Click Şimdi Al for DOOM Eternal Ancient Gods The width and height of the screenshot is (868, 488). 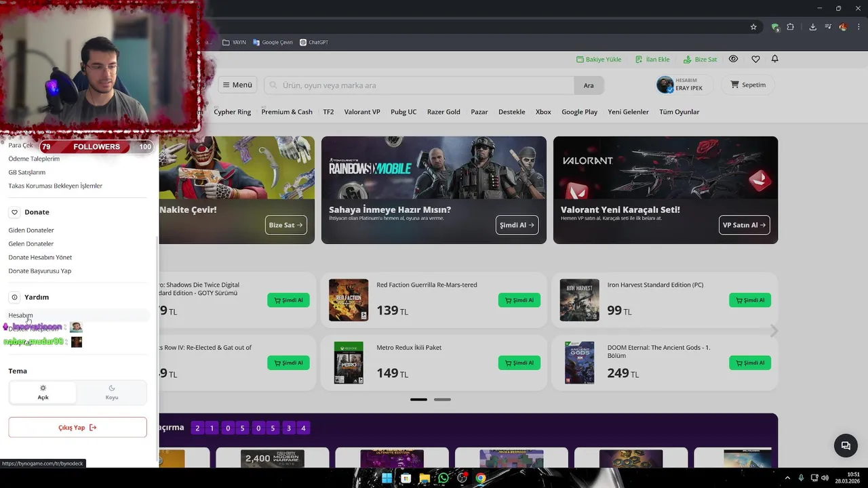(x=750, y=363)
